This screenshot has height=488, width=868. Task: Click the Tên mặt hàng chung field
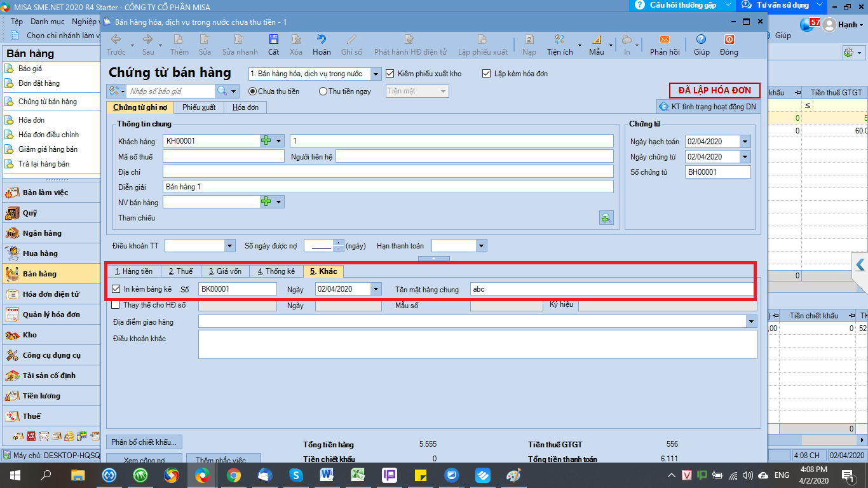click(613, 289)
